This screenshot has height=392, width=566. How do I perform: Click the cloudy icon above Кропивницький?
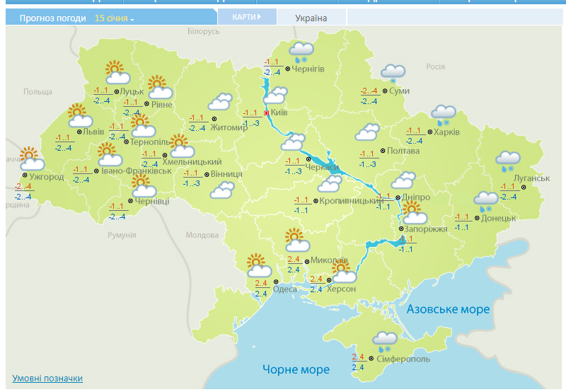[x=330, y=183]
